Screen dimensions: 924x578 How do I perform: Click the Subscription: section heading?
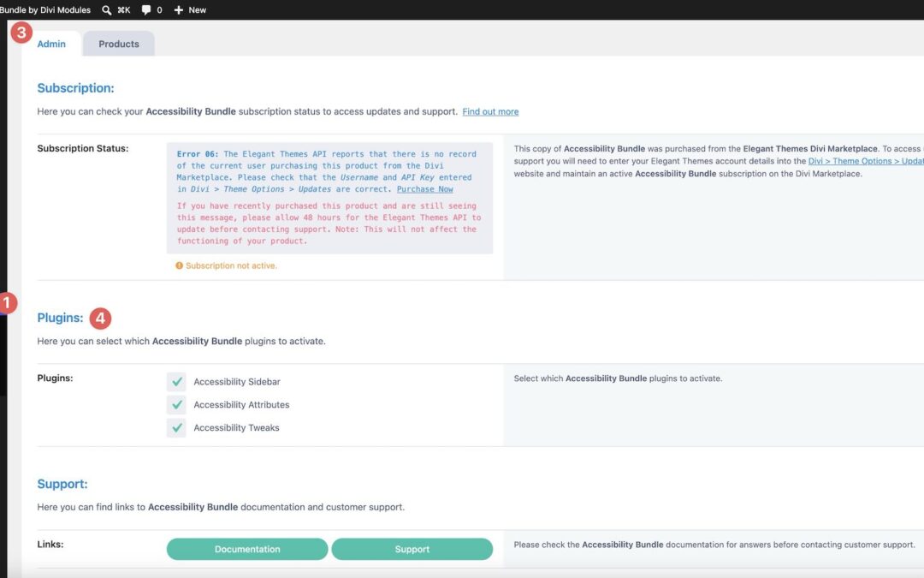(75, 88)
